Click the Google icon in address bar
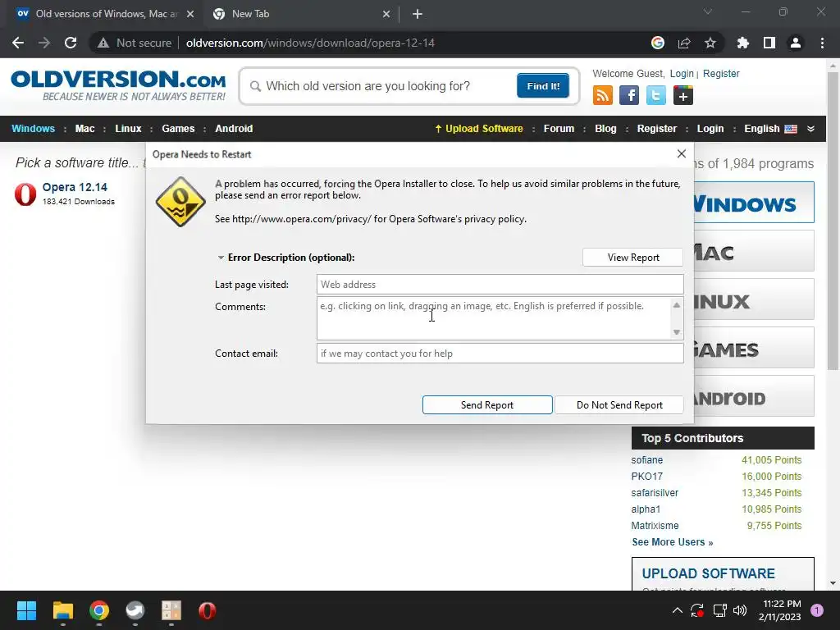The width and height of the screenshot is (840, 630). [658, 43]
